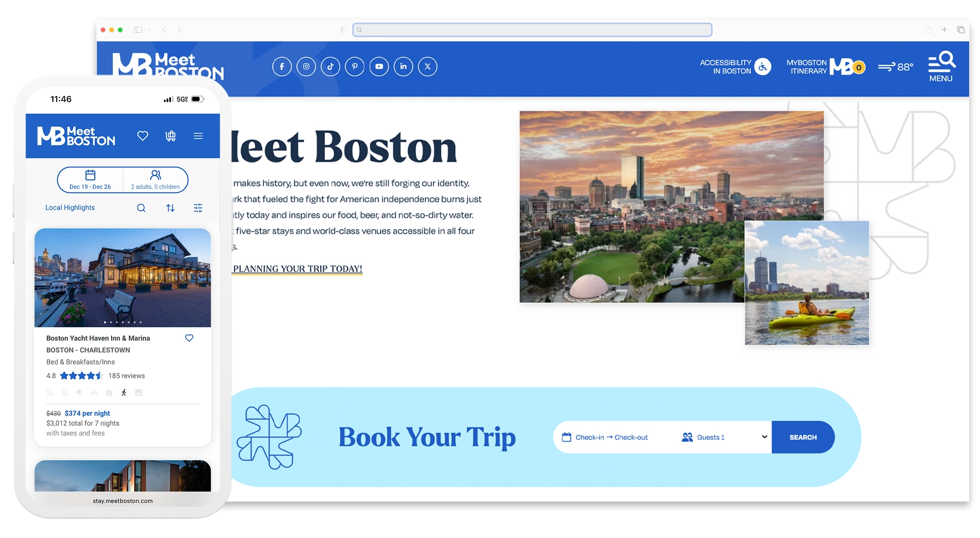Click the browser share icon
The image size is (980, 538).
point(929,30)
